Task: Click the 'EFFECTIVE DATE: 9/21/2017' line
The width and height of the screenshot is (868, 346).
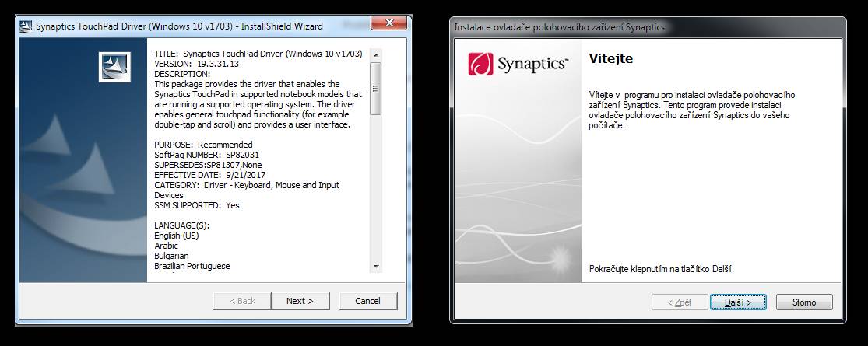Action: 210,175
